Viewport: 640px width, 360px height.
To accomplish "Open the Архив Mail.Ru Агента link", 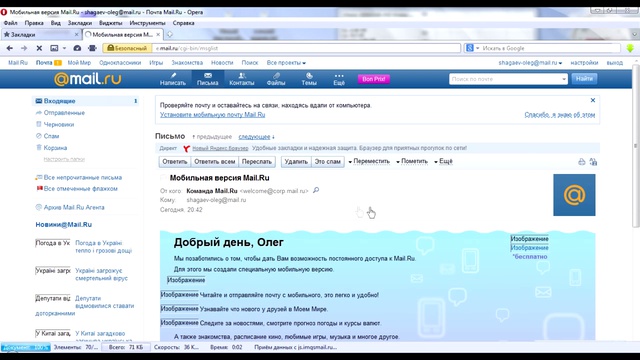I will pos(74,207).
